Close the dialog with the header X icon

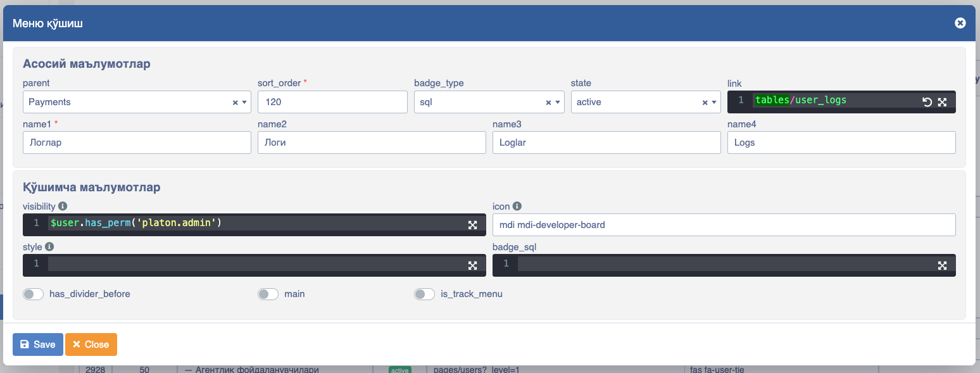click(x=960, y=23)
